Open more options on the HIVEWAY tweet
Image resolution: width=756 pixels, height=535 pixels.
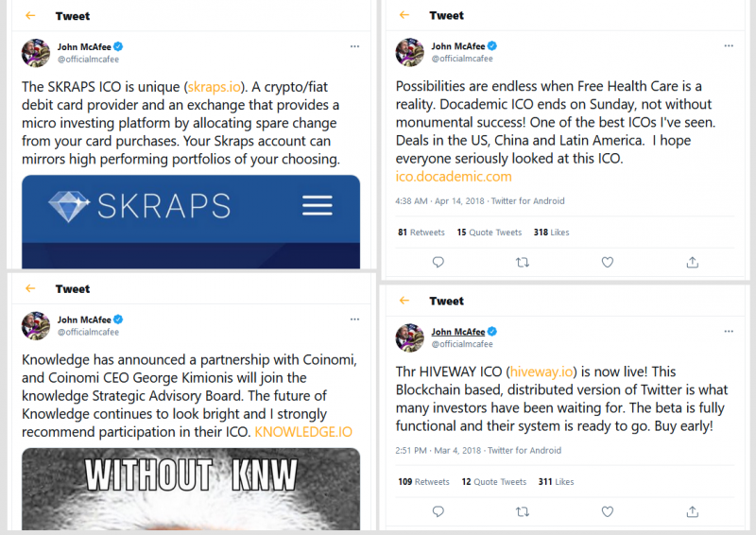click(728, 332)
